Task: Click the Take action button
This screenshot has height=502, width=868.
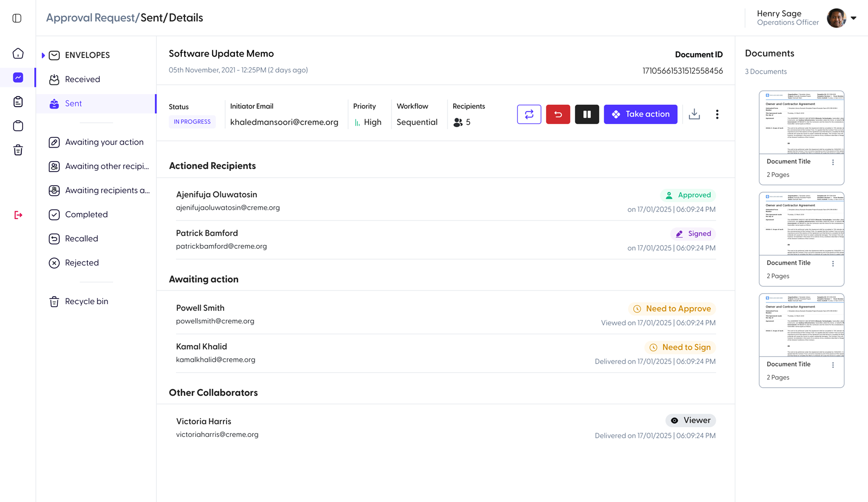Action: (x=640, y=114)
